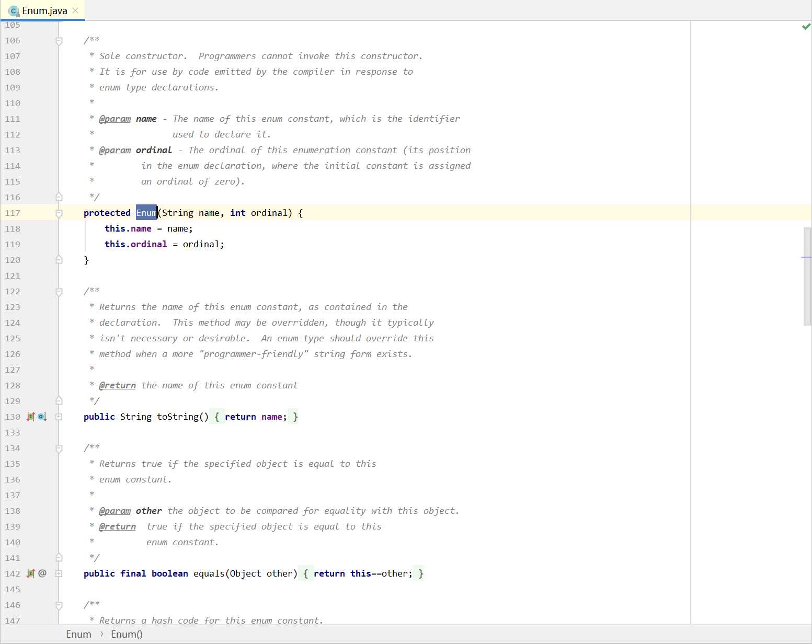Screen dimensions: 812x644
Task: Close the Enum.java tab
Action: coord(75,10)
